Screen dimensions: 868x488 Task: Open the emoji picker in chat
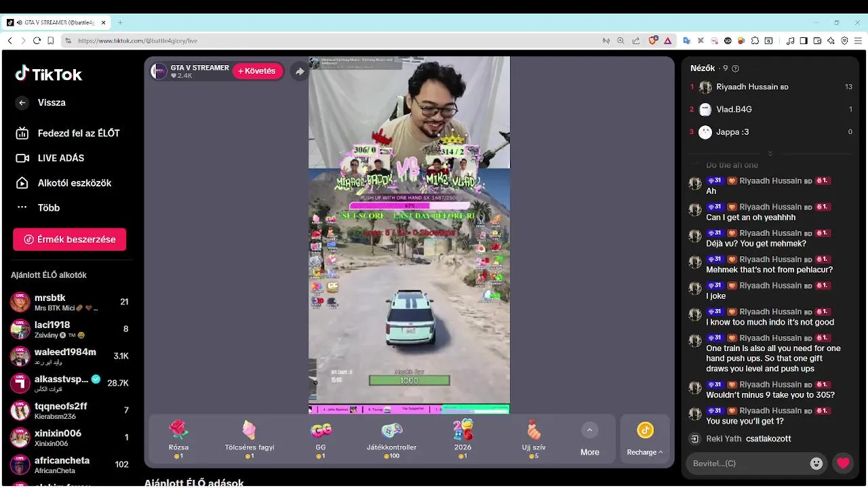816,464
